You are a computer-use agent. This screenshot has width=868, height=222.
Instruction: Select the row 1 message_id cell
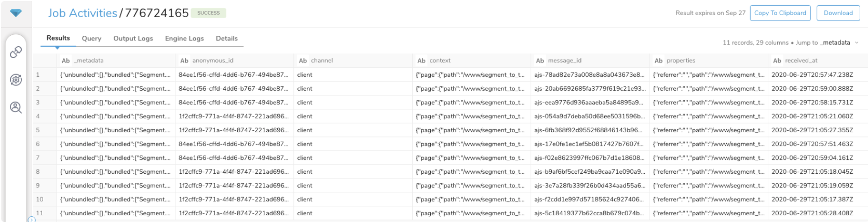click(x=589, y=75)
